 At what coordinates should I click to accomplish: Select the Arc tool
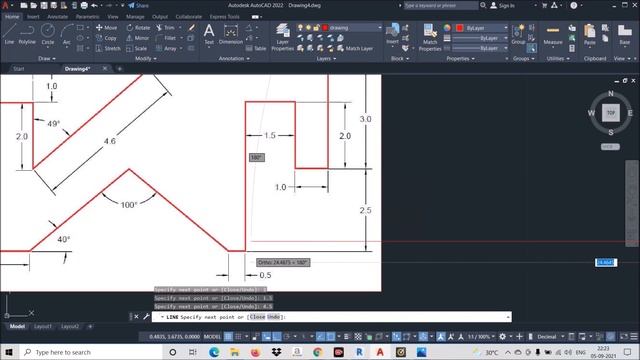click(67, 34)
